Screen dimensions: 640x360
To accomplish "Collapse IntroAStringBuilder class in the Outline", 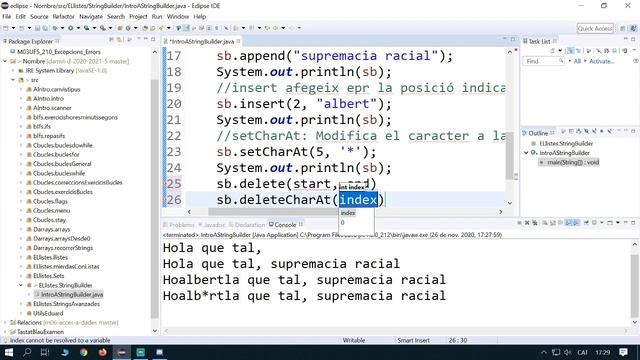I will (x=526, y=153).
